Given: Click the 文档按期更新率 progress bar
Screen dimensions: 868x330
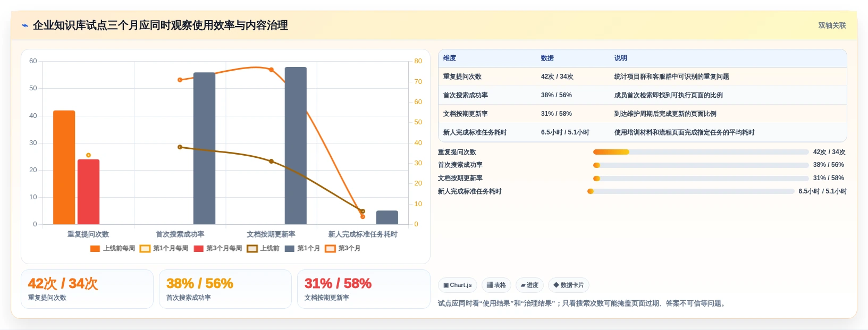Looking at the screenshot, I should (x=701, y=179).
